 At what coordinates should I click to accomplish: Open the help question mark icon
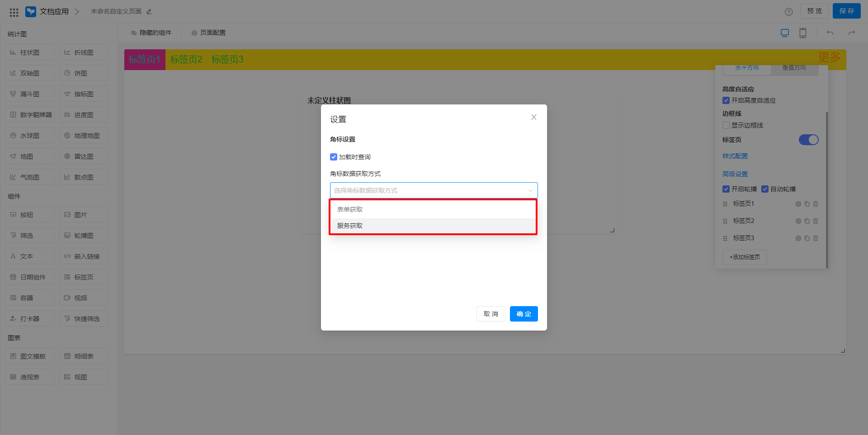coord(788,12)
